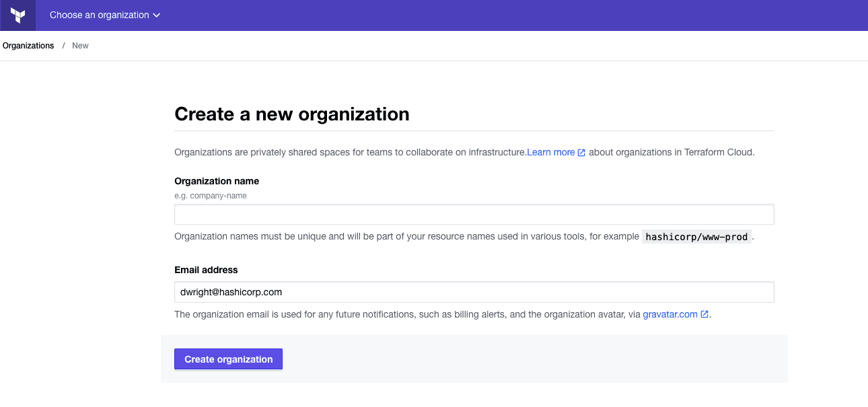Select the New breadcrumb item
This screenshot has width=868, height=407.
pos(80,46)
